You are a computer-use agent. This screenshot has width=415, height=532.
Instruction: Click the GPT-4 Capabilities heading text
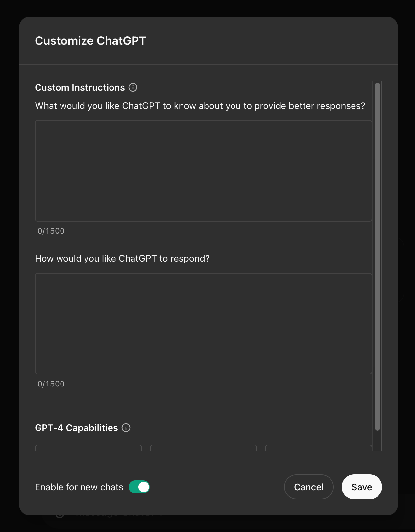(x=76, y=428)
